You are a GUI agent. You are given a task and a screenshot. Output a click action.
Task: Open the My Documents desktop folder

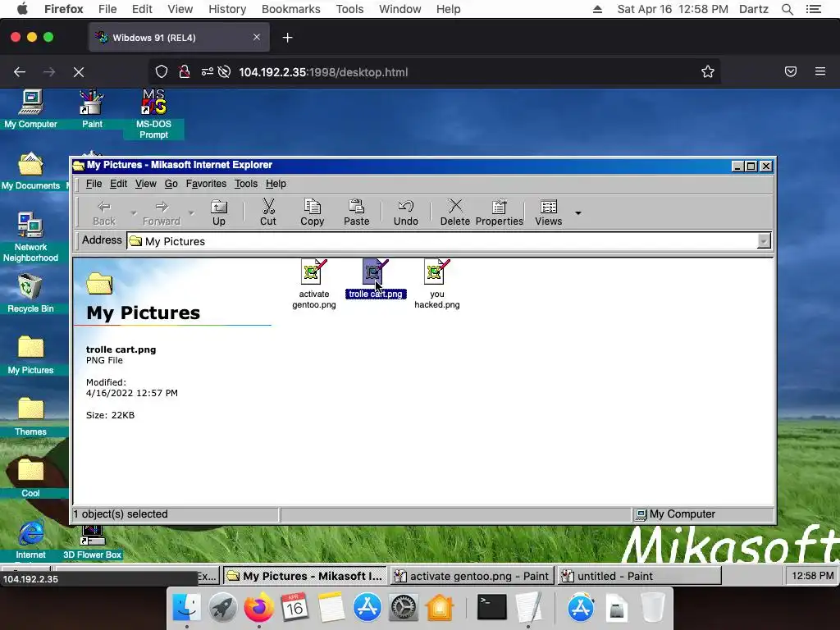(30, 171)
